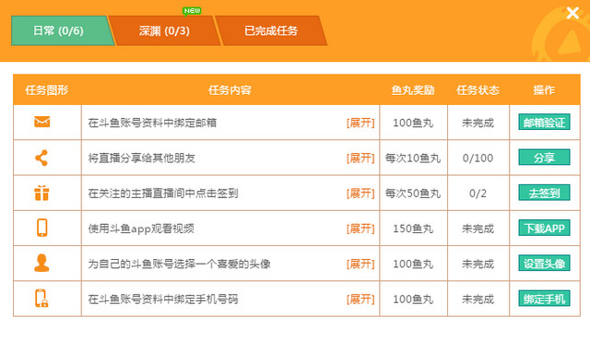Expand details for 主播直播间中点击签到 task

click(x=360, y=194)
